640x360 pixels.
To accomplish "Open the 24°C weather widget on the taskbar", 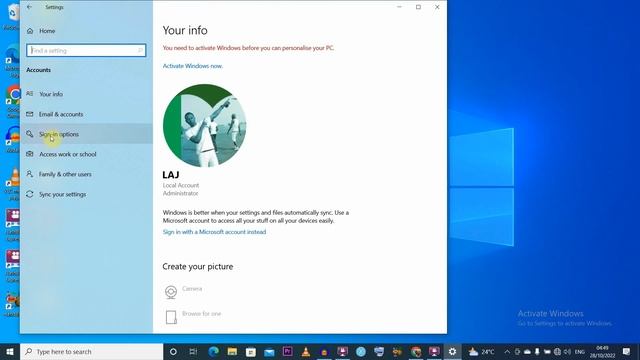I will [x=482, y=351].
